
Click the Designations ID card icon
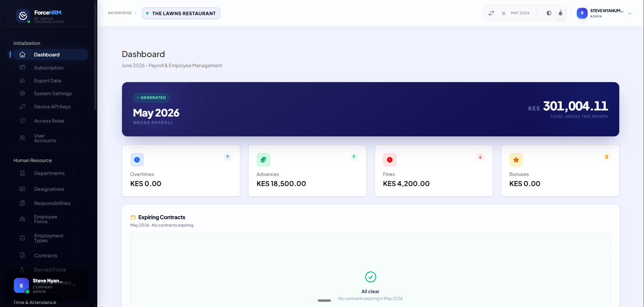pos(22,189)
